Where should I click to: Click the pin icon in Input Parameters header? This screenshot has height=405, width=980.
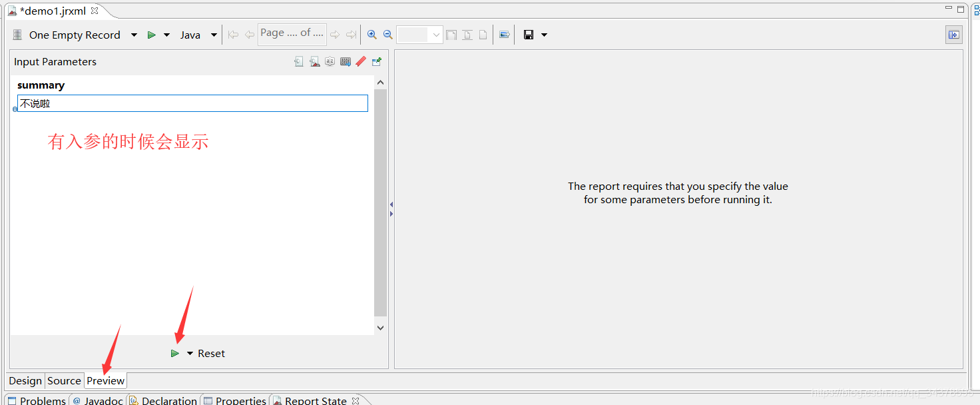[x=377, y=62]
